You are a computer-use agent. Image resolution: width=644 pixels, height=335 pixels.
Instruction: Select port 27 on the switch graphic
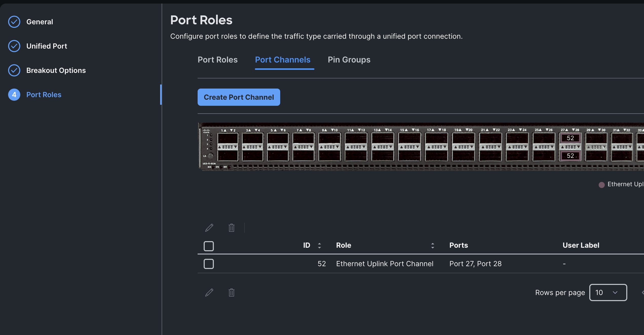coord(570,138)
